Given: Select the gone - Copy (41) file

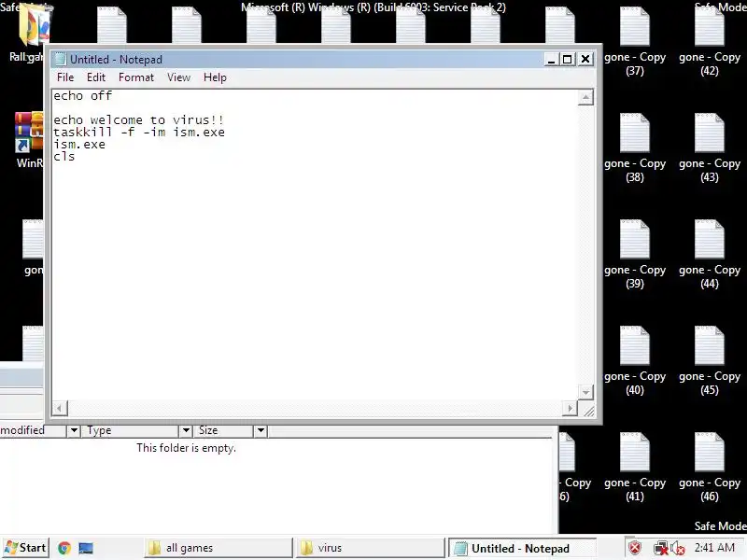Looking at the screenshot, I should pyautogui.click(x=635, y=468).
